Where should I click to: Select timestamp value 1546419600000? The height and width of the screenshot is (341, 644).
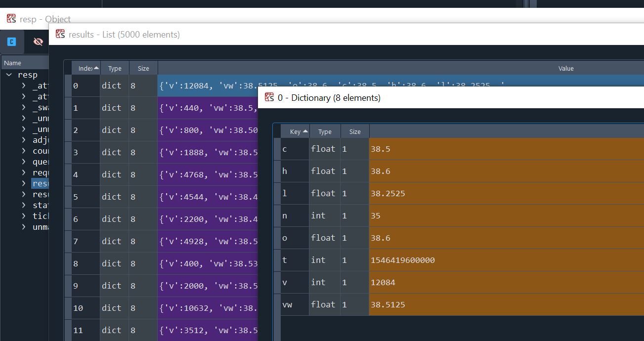pyautogui.click(x=507, y=260)
